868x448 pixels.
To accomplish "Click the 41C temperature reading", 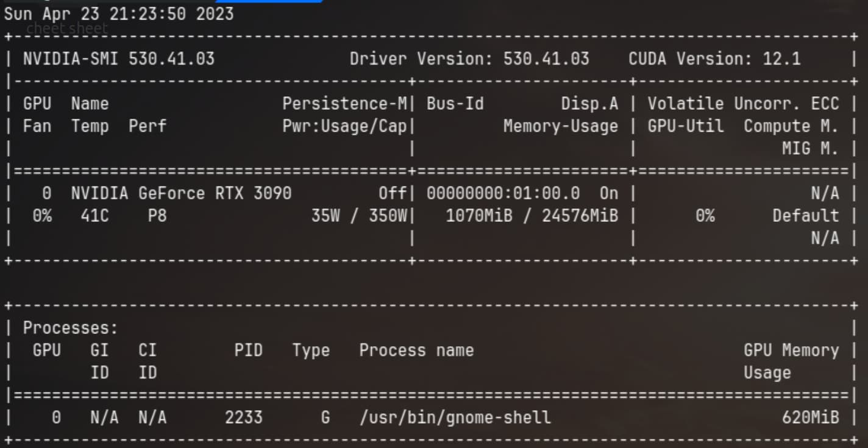I will [94, 216].
